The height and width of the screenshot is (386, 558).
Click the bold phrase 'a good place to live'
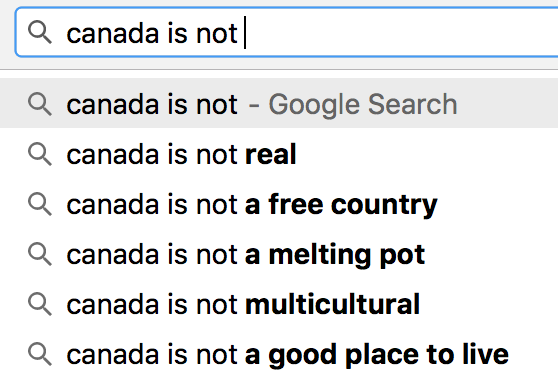click(377, 355)
